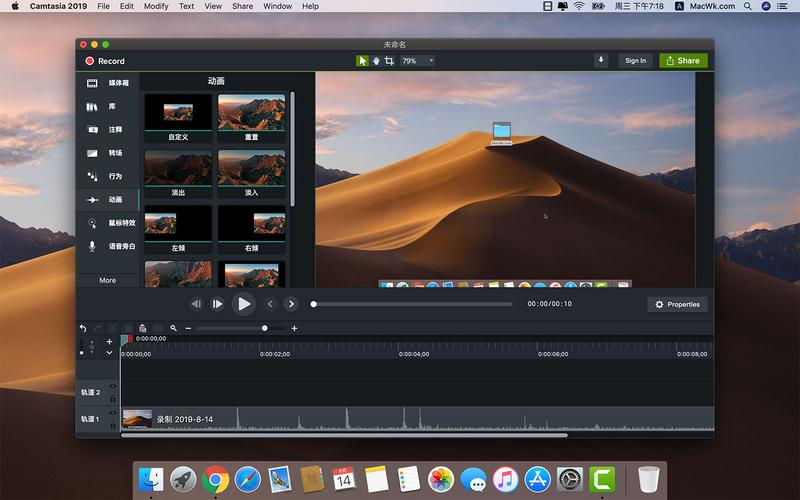The image size is (800, 500).
Task: Click the undo arrow in timeline toolbar
Action: click(83, 328)
